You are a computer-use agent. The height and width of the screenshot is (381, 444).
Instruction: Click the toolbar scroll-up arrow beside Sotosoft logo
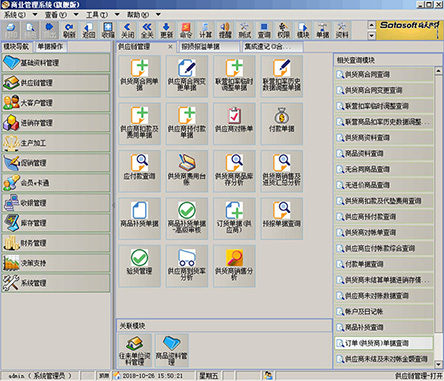point(371,25)
